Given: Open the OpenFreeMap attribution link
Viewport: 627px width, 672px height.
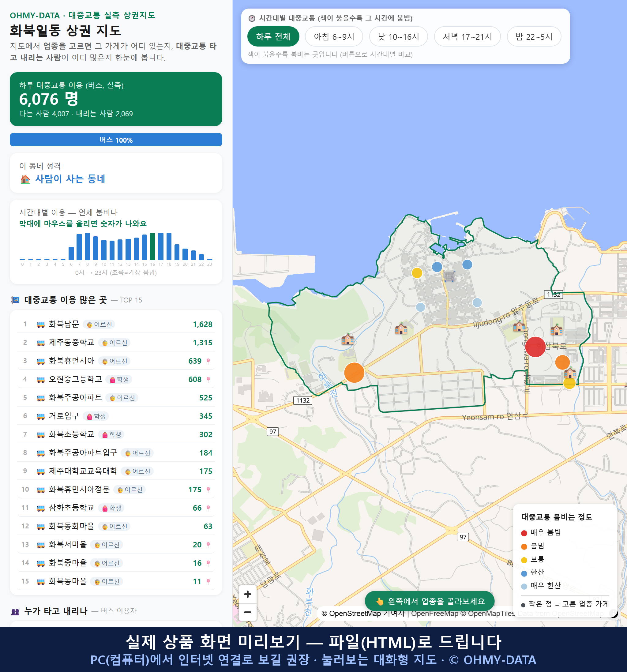Looking at the screenshot, I should (435, 613).
